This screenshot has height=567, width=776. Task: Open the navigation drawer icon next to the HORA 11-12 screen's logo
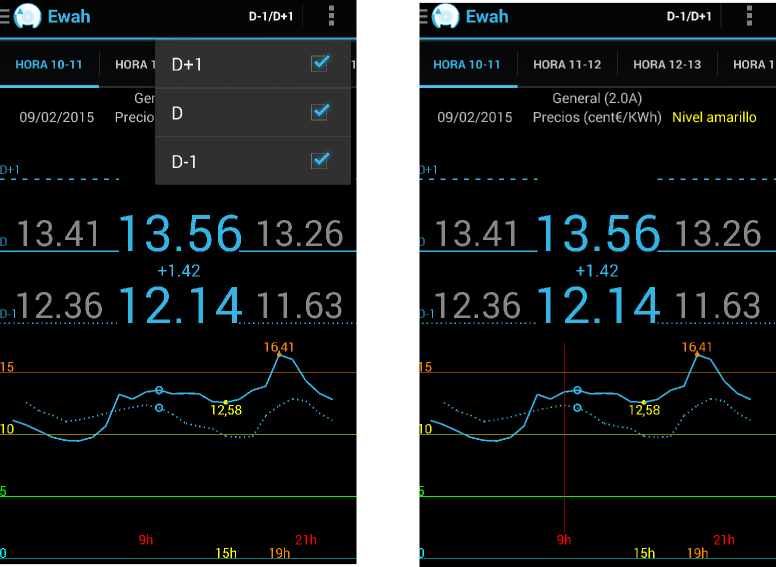point(424,17)
